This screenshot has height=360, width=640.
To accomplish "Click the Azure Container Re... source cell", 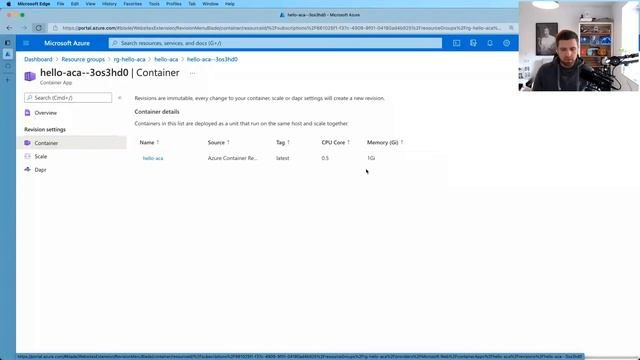I will [232, 158].
